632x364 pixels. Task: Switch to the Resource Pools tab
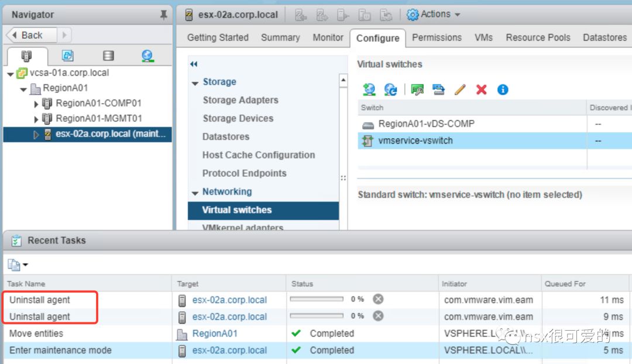click(x=538, y=37)
